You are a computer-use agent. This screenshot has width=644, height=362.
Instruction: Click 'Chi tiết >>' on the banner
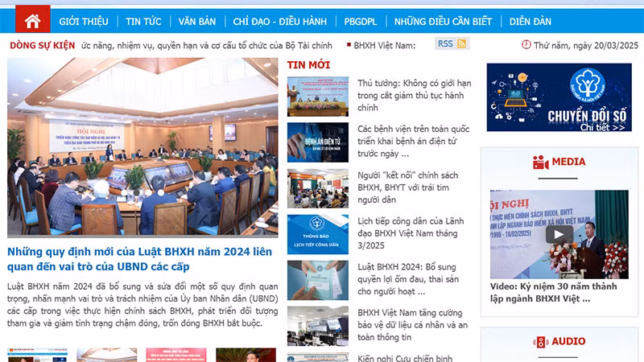pyautogui.click(x=602, y=127)
